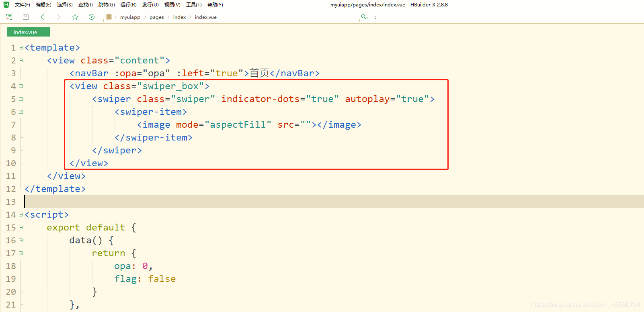Click the bookmark star icon
This screenshot has height=312, width=644.
[75, 17]
